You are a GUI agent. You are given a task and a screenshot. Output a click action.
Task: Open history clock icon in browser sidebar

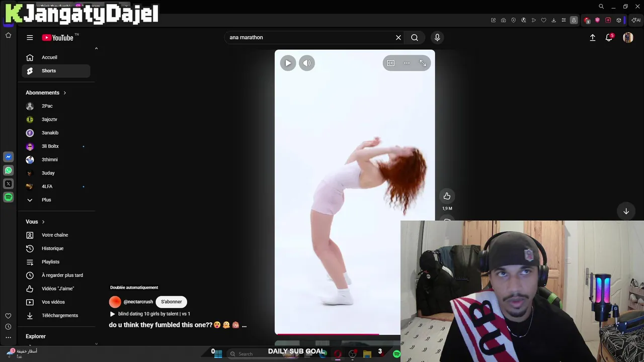[8, 327]
